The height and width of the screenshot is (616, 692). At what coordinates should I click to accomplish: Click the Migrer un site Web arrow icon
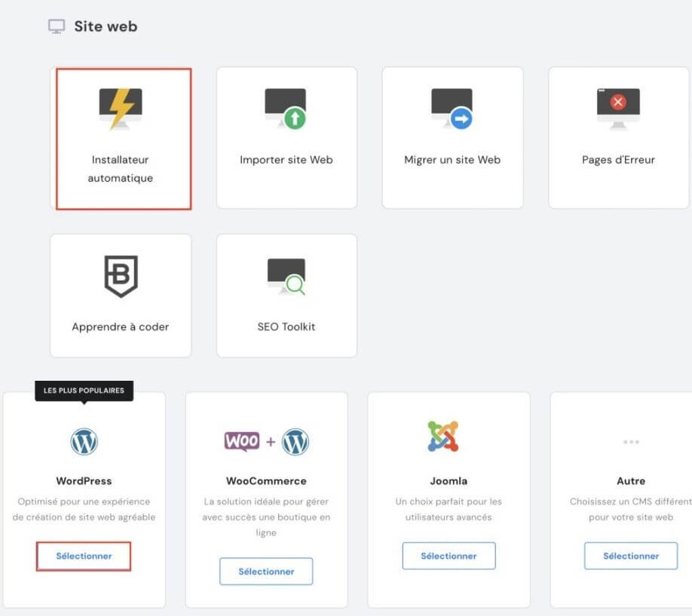[452, 109]
